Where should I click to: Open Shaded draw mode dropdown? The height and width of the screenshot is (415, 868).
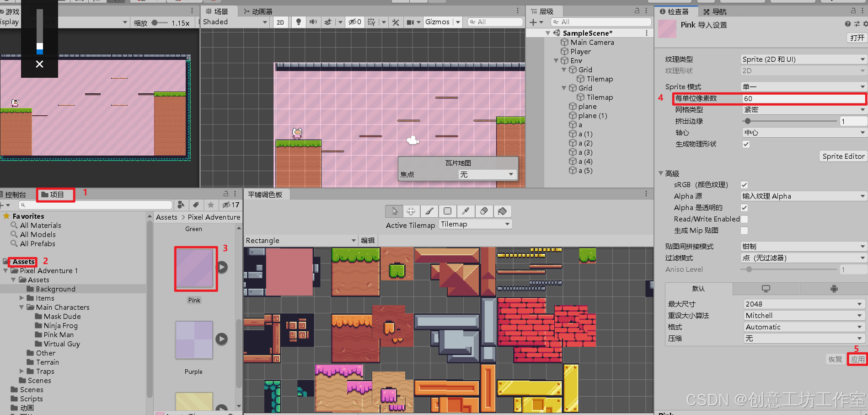pos(235,22)
